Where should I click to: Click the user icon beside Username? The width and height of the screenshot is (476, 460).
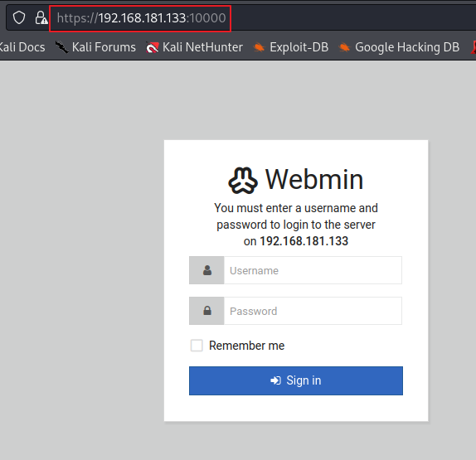(207, 270)
